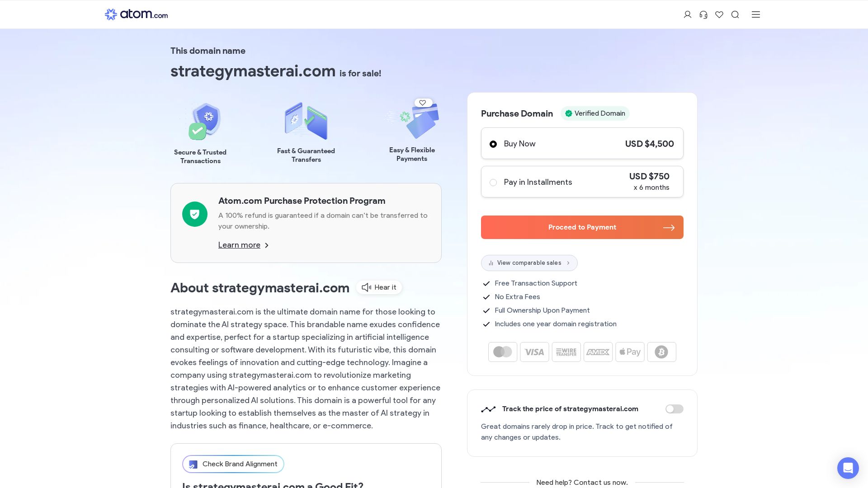Click the Learn more chevron arrow

tap(267, 245)
